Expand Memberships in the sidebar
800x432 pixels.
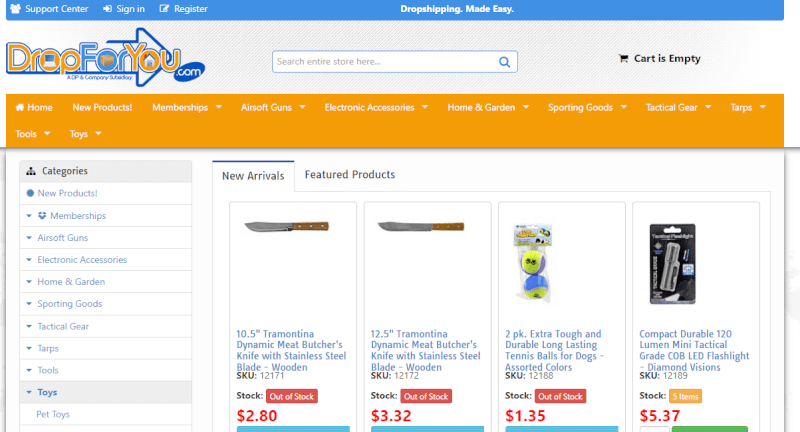point(29,216)
